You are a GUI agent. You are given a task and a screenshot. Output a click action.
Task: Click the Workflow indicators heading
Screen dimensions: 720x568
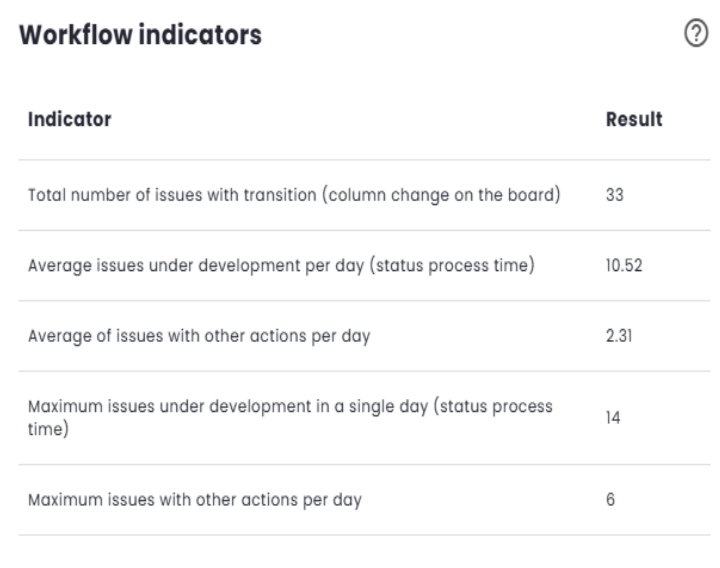click(140, 36)
